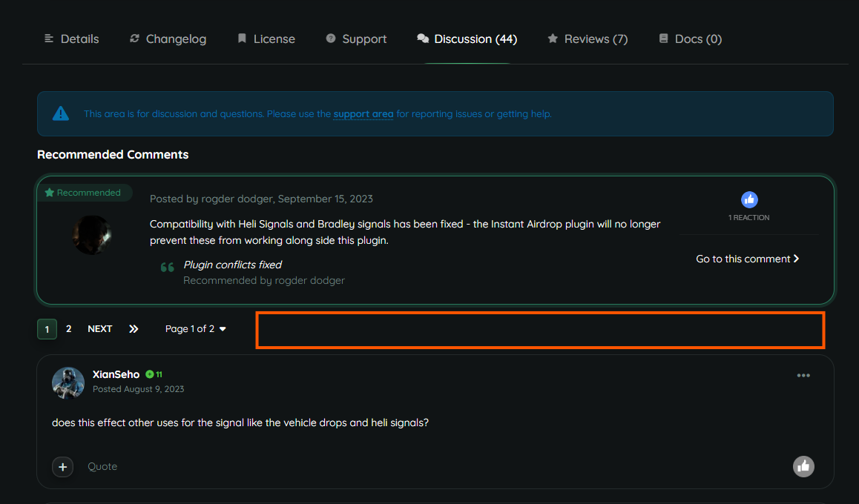Open the Docs (0) tab
Screen dimensions: 859x504
pos(690,39)
